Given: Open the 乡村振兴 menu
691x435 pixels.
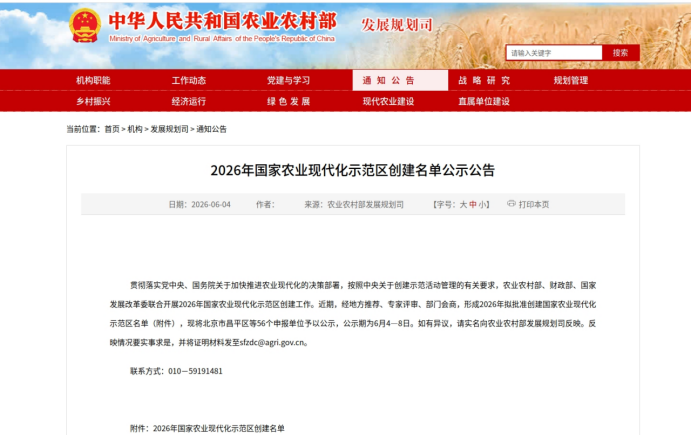Looking at the screenshot, I should 93,101.
